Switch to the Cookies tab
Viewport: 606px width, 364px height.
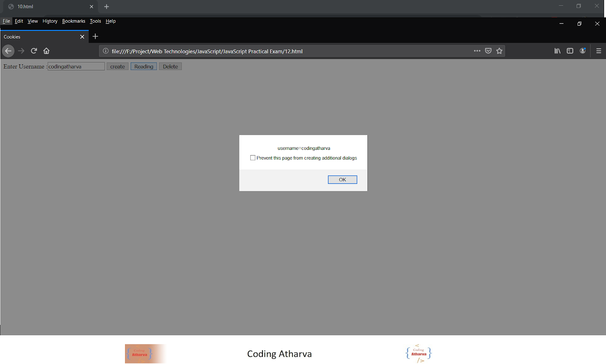(x=38, y=37)
